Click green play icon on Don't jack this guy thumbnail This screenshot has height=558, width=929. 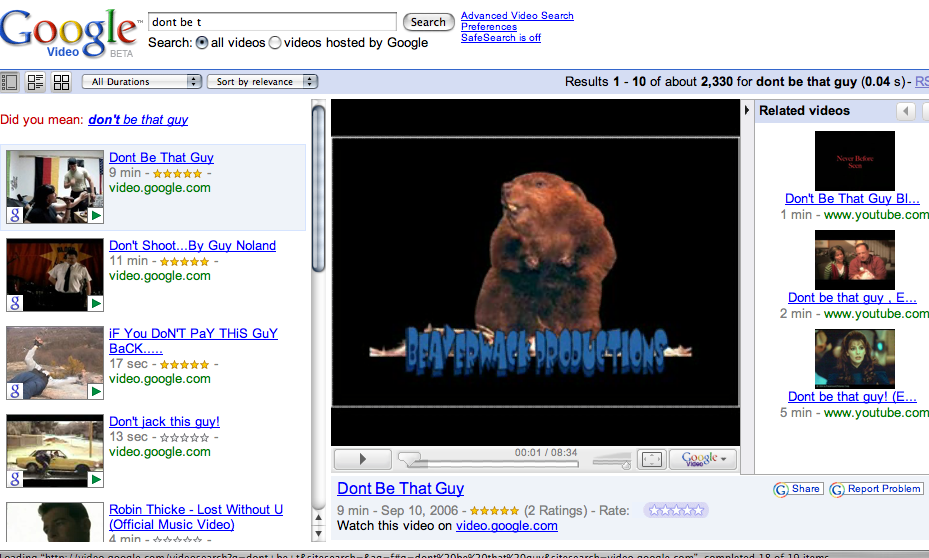pyautogui.click(x=96, y=479)
